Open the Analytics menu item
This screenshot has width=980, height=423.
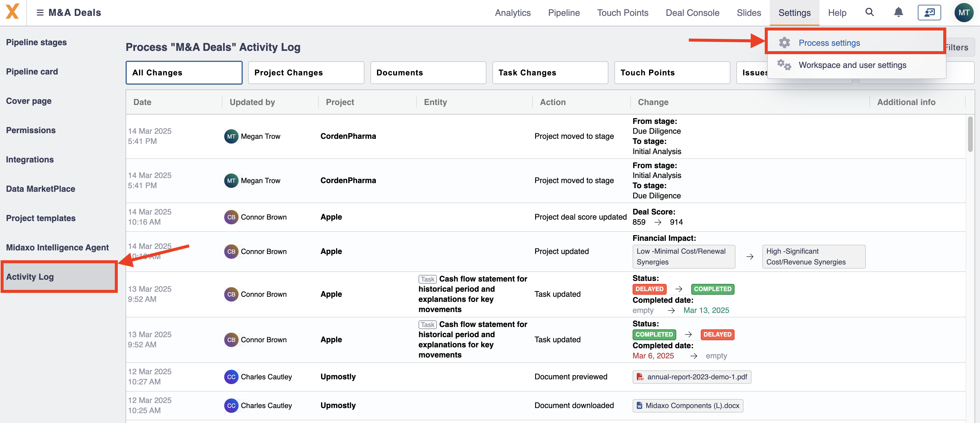(x=512, y=13)
